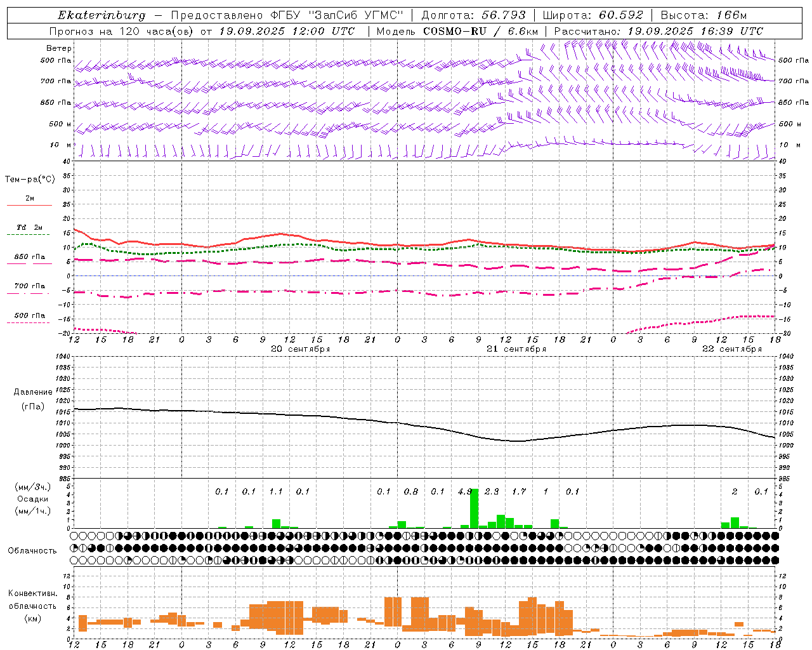
Task: Select the "Td 2м" dew point legend entry
Action: tap(30, 227)
